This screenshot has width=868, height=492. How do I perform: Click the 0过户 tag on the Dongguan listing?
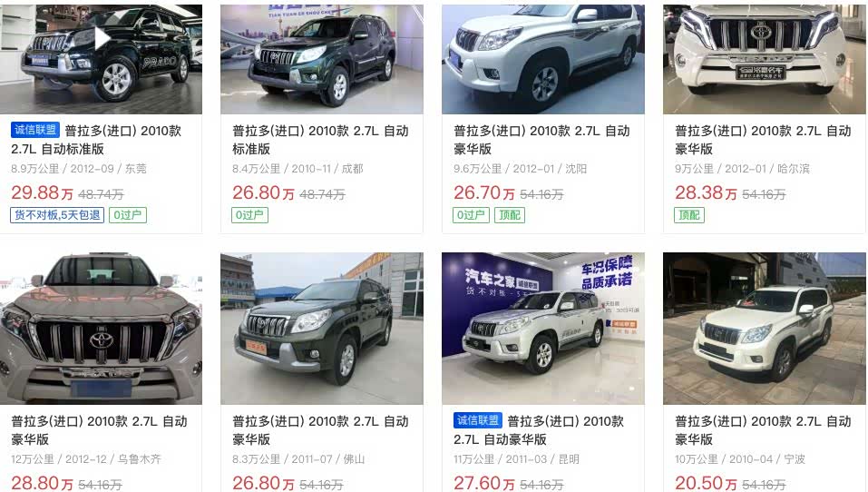coord(128,215)
